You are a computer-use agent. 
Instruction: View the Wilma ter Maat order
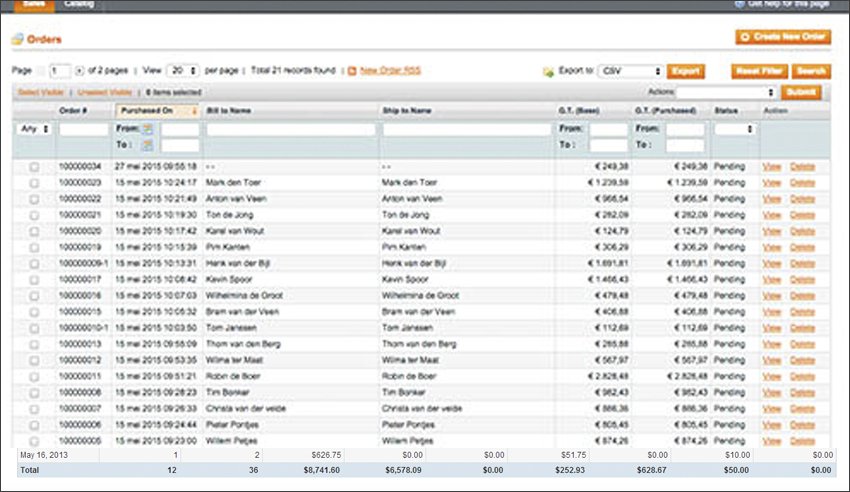pos(771,361)
